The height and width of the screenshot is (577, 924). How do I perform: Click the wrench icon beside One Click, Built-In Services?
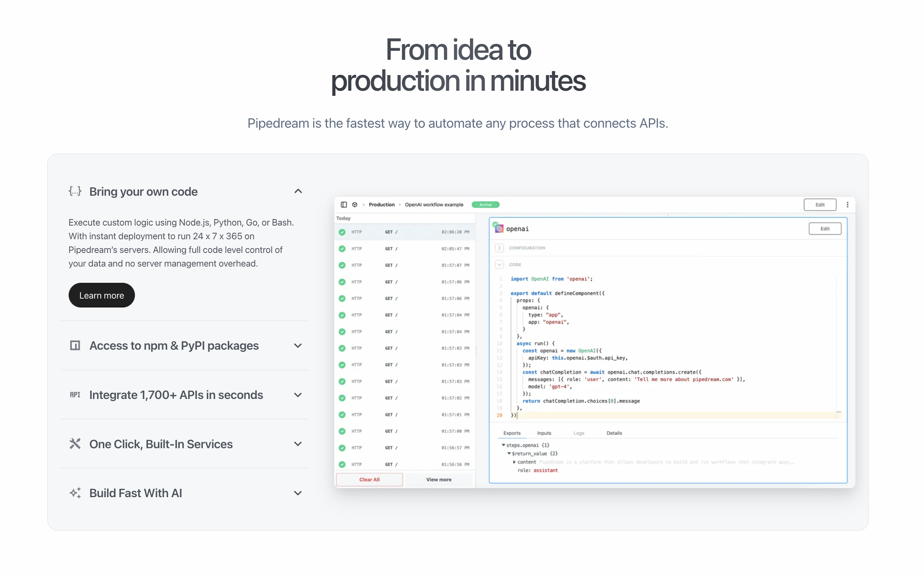click(x=75, y=444)
